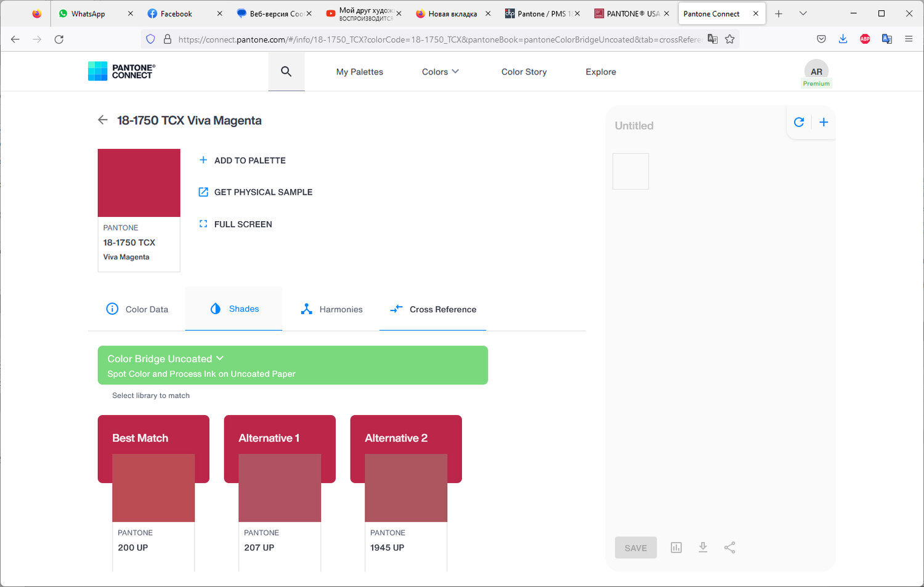This screenshot has height=587, width=924.
Task: Open My Palettes from the navigation
Action: (360, 72)
